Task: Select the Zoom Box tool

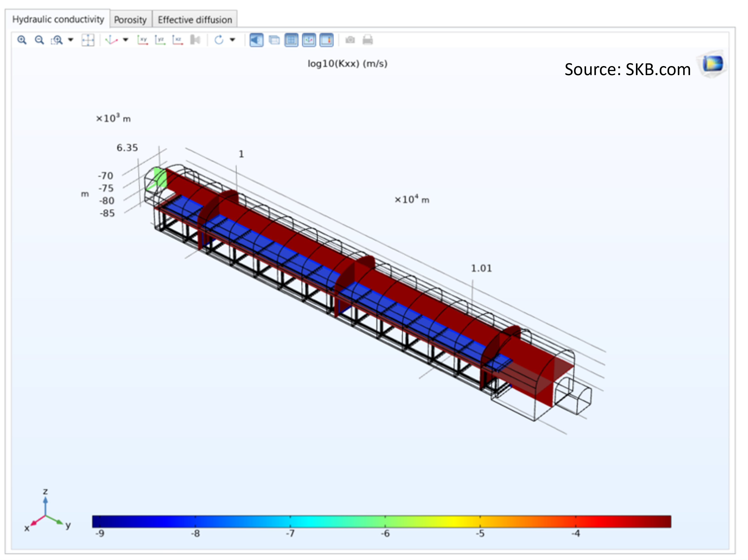Action: [57, 40]
